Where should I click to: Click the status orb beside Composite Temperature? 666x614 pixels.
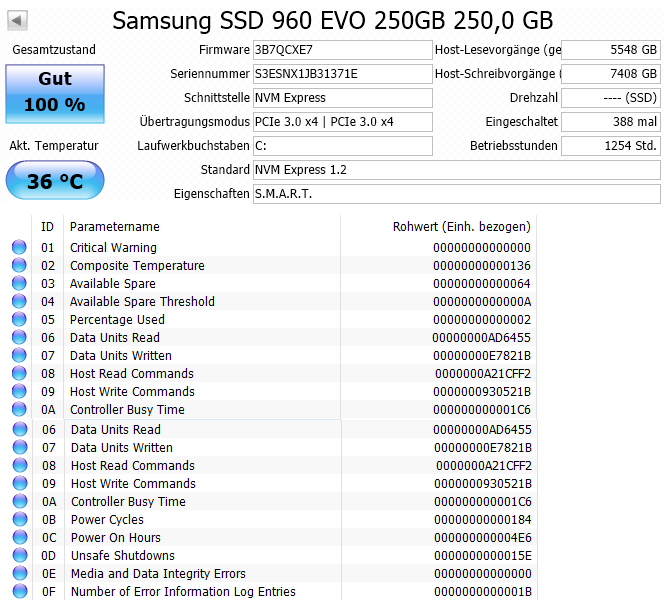click(19, 265)
